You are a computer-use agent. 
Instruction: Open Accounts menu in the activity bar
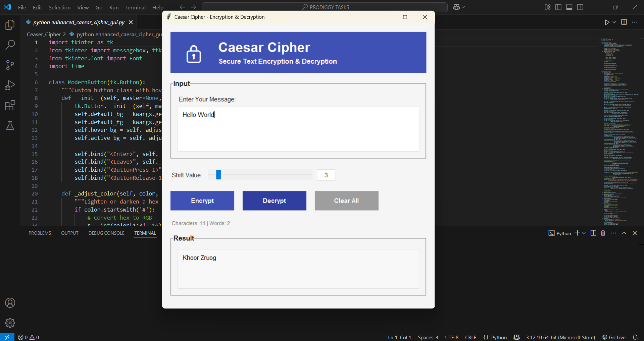[10, 303]
